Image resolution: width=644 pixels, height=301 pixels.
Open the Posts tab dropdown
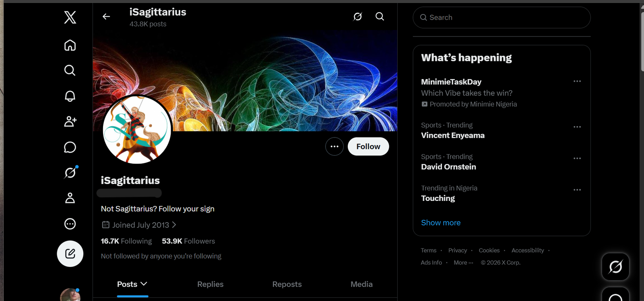click(132, 284)
